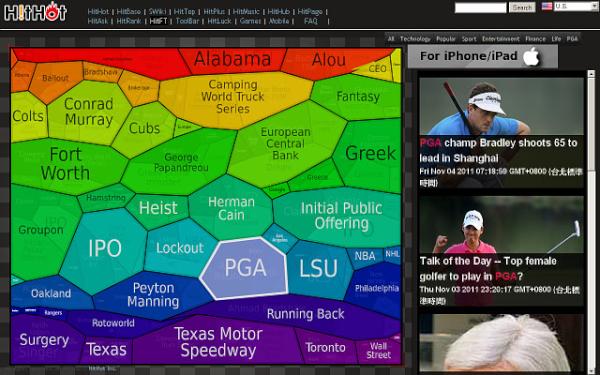Open the Bradley golfer news thumbnail
This screenshot has width=600, height=375.
[x=501, y=106]
